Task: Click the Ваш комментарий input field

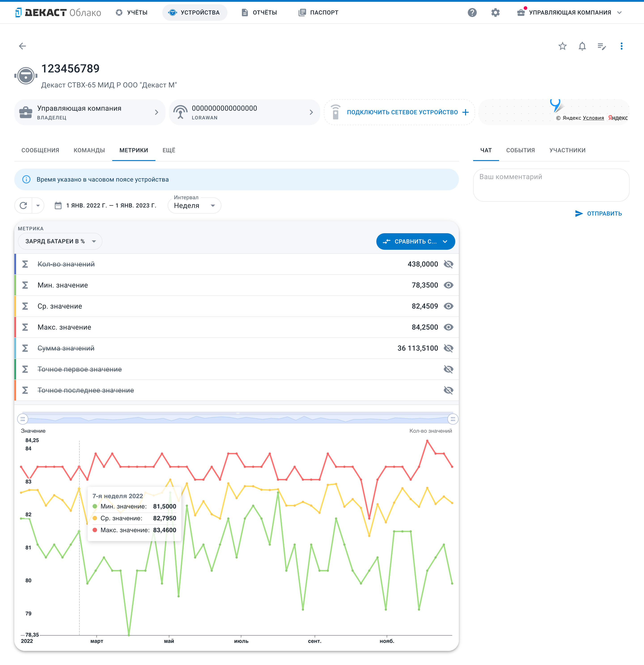Action: click(551, 185)
